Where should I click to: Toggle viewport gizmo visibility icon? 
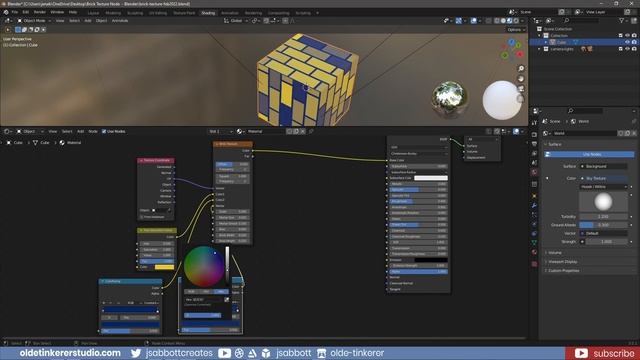pyautogui.click(x=459, y=20)
